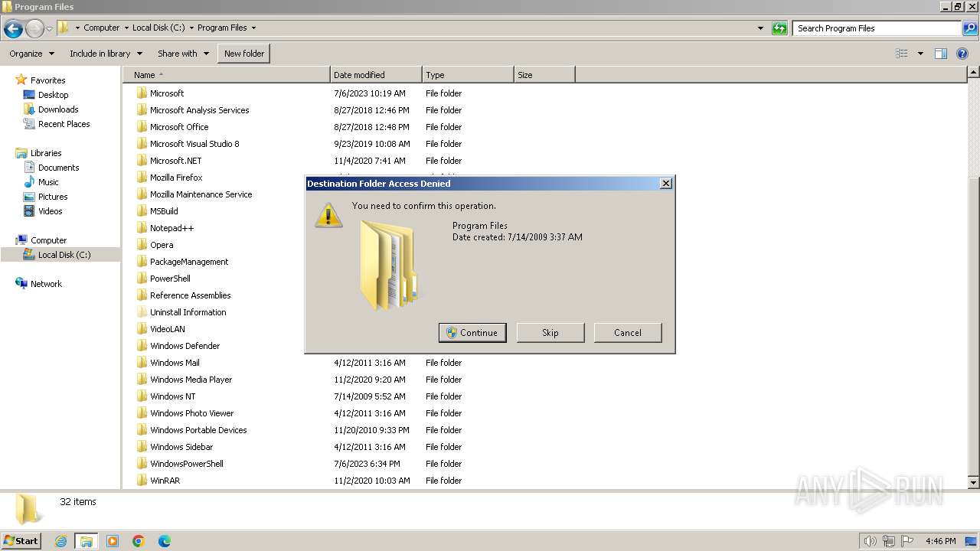Select Computer in the navigation pane

pyautogui.click(x=48, y=240)
